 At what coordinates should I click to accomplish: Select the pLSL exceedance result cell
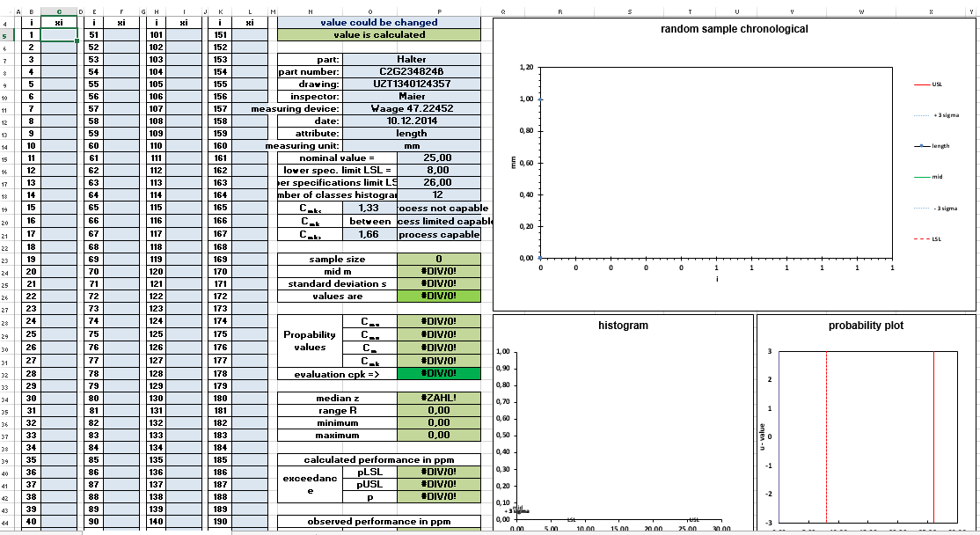(x=439, y=472)
